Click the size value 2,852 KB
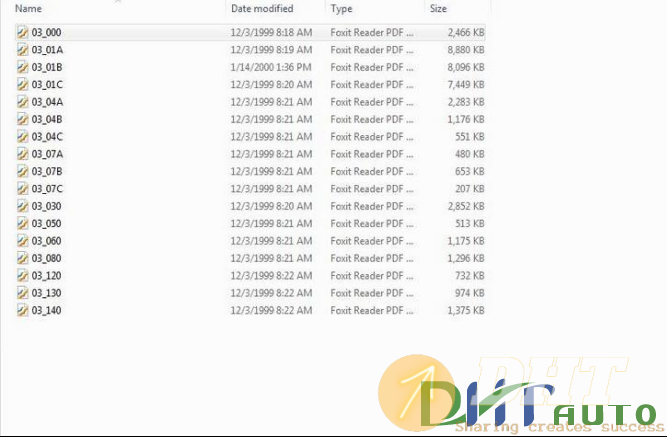This screenshot has width=667, height=437. click(x=466, y=206)
